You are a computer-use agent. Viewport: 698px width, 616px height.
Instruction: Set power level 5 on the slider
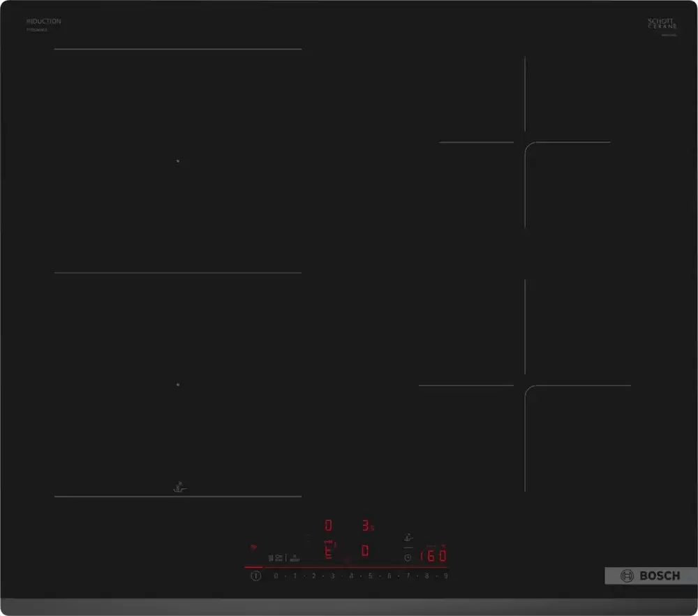(x=371, y=576)
